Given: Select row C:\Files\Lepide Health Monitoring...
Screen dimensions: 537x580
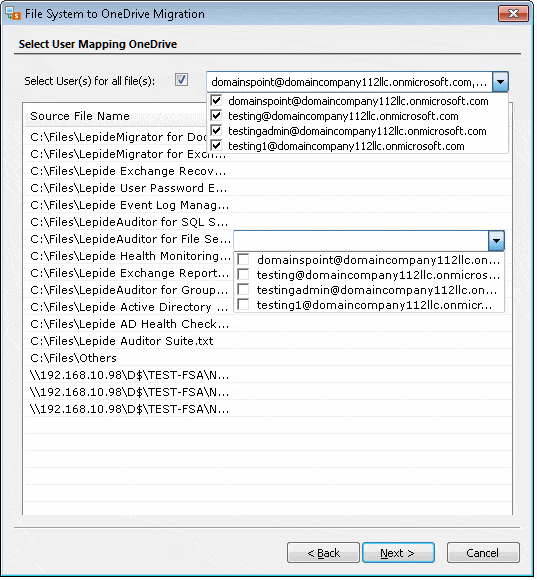Looking at the screenshot, I should [x=130, y=256].
